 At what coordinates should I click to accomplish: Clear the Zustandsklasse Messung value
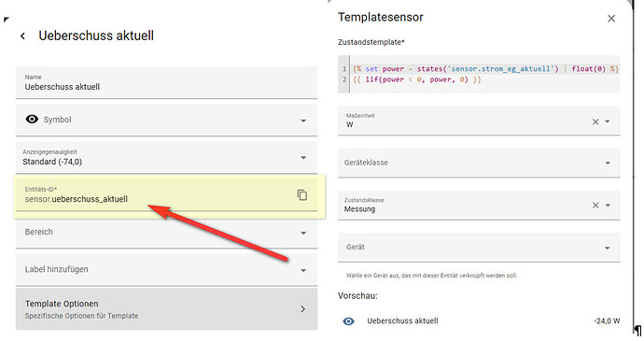point(595,206)
